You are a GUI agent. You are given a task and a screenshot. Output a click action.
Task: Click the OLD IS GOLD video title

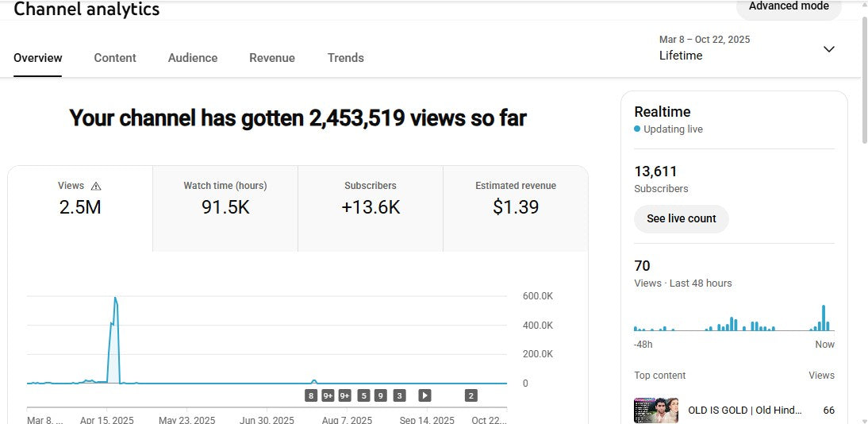point(745,411)
